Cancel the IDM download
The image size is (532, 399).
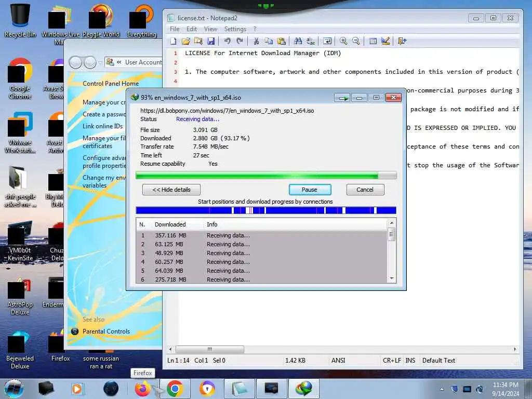click(365, 190)
